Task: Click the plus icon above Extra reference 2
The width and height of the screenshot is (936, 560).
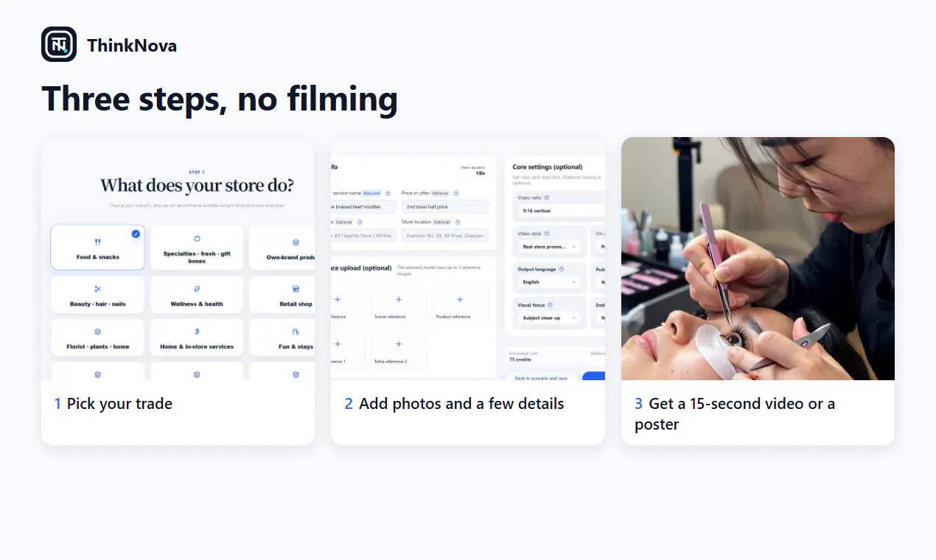Action: 399,344
